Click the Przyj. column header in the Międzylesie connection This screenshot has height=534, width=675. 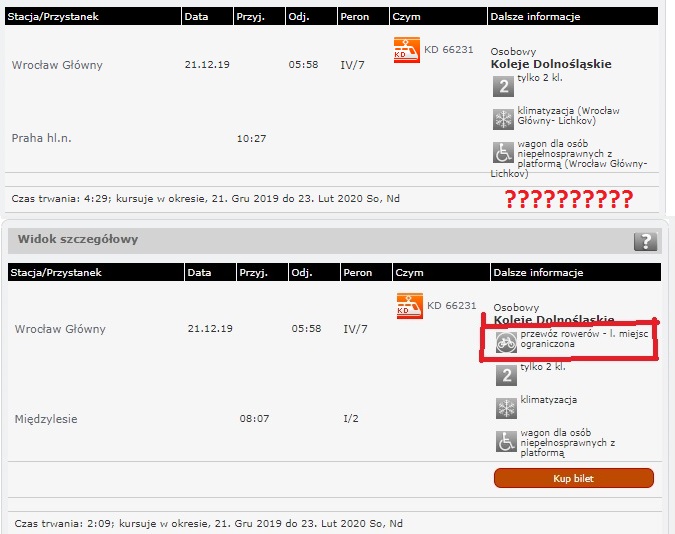[x=262, y=272]
